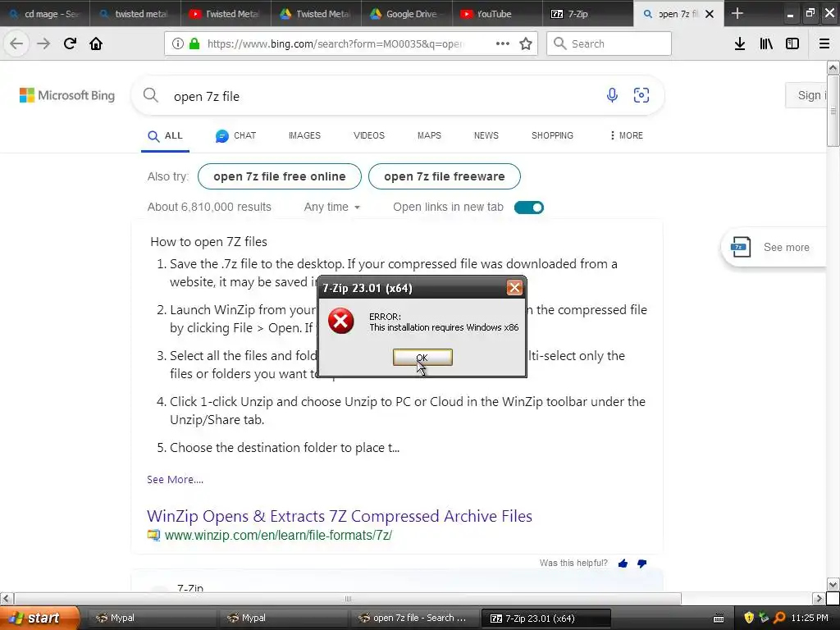The width and height of the screenshot is (840, 630).
Task: Try open 7z file freeware suggestion
Action: [444, 176]
